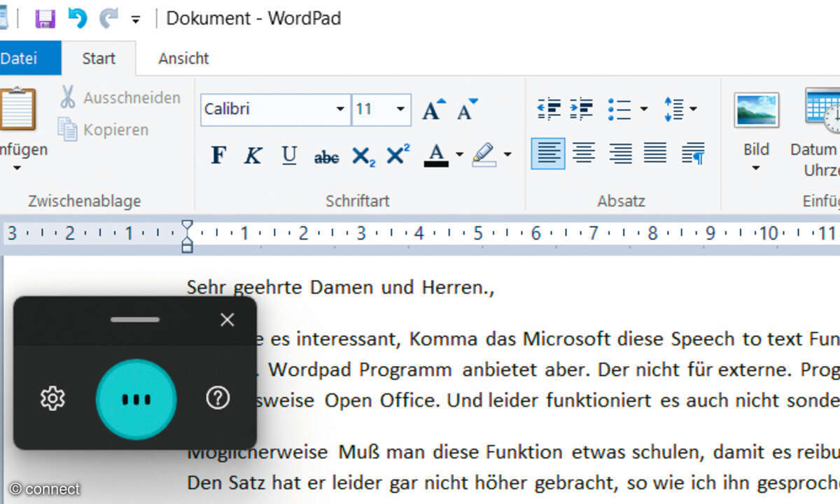Image resolution: width=840 pixels, height=504 pixels.
Task: Open the font size dropdown
Action: 399,109
